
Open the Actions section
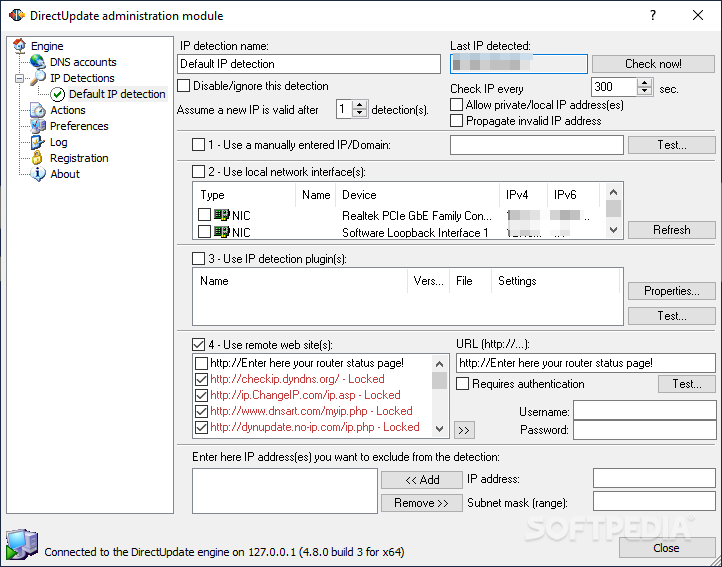(68, 110)
